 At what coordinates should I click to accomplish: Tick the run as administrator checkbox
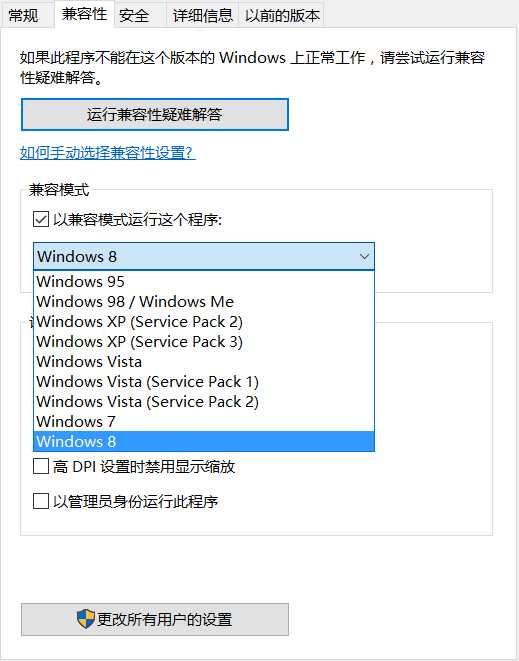41,501
